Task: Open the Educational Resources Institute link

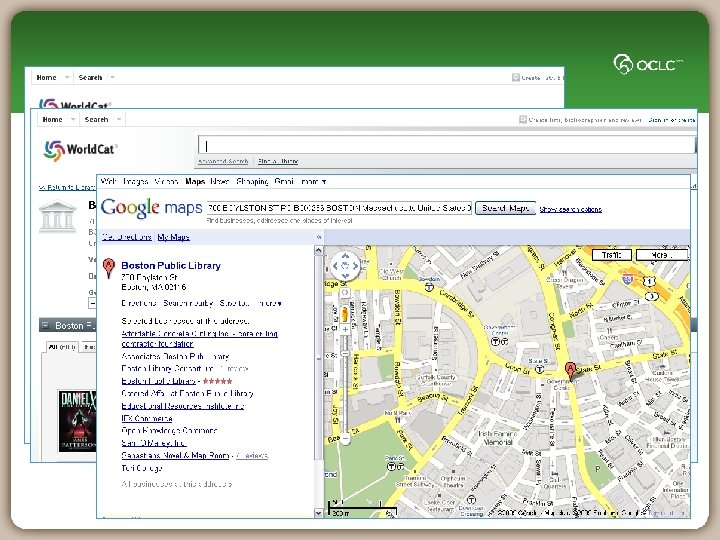Action: pyautogui.click(x=183, y=406)
